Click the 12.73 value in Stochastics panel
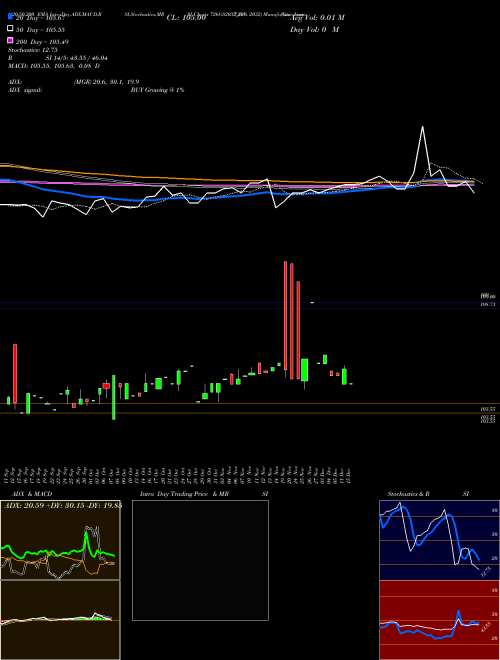Screen dimensions: 500x660 (485, 572)
